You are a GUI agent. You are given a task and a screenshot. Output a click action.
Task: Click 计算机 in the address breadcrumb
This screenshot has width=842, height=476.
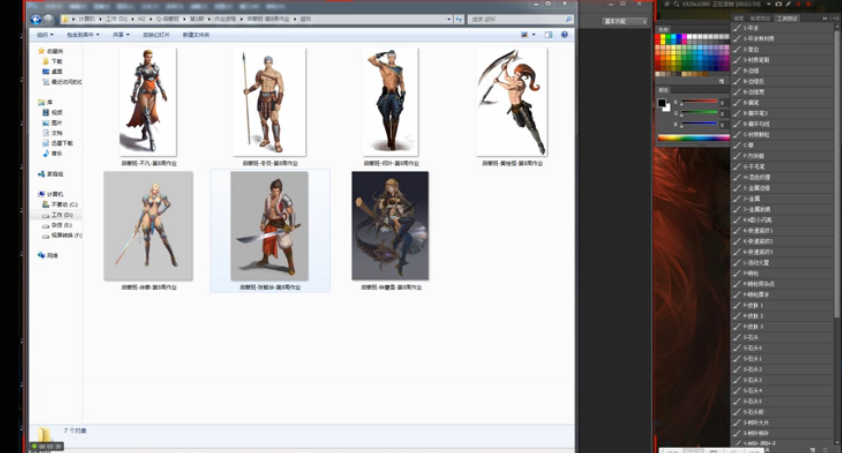pos(86,19)
